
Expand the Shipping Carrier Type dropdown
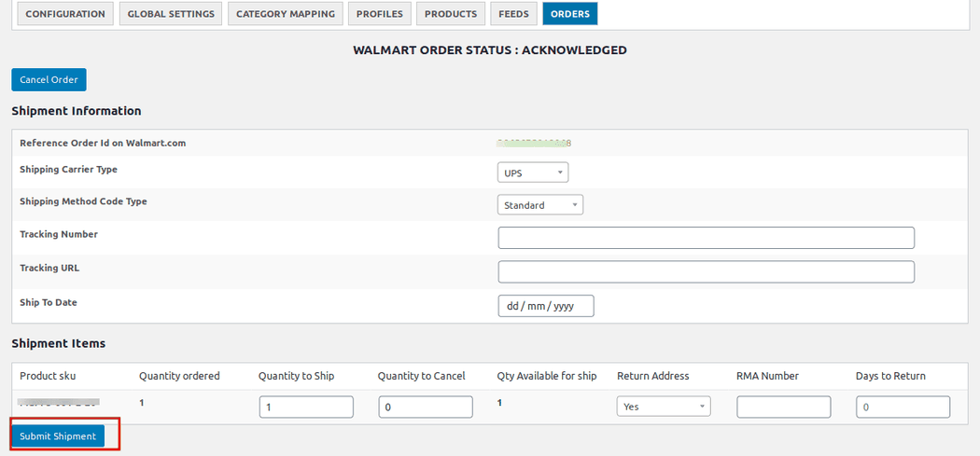pos(533,173)
